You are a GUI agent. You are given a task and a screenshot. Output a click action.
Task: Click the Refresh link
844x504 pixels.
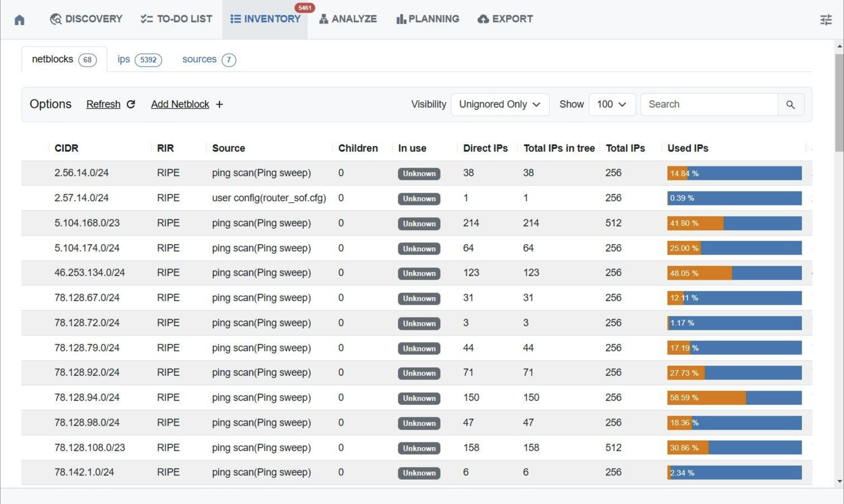(103, 104)
